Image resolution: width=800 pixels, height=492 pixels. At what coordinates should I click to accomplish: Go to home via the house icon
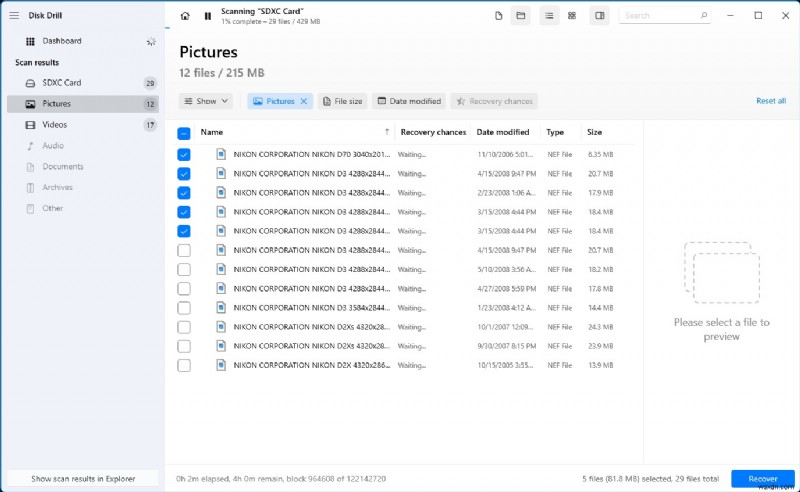185,16
